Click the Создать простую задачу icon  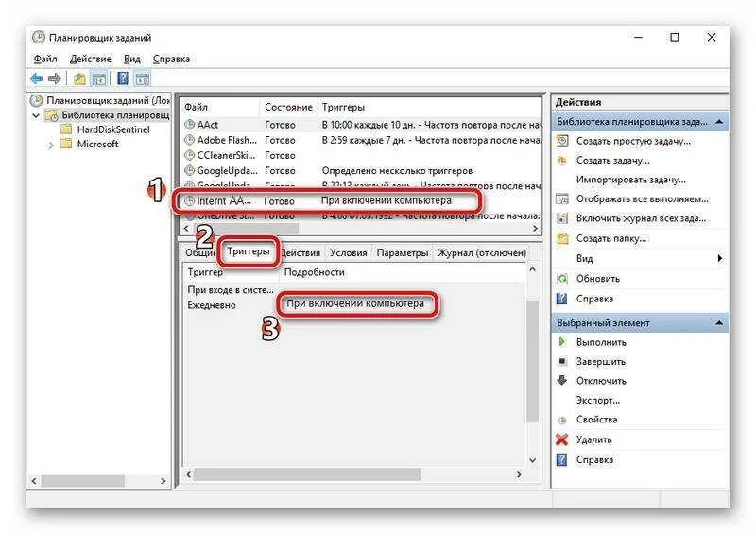coord(562,141)
